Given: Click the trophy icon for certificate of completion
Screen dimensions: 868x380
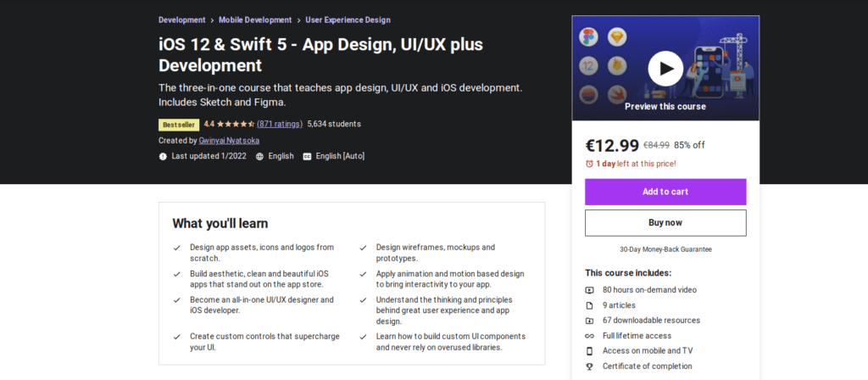Looking at the screenshot, I should (x=590, y=366).
